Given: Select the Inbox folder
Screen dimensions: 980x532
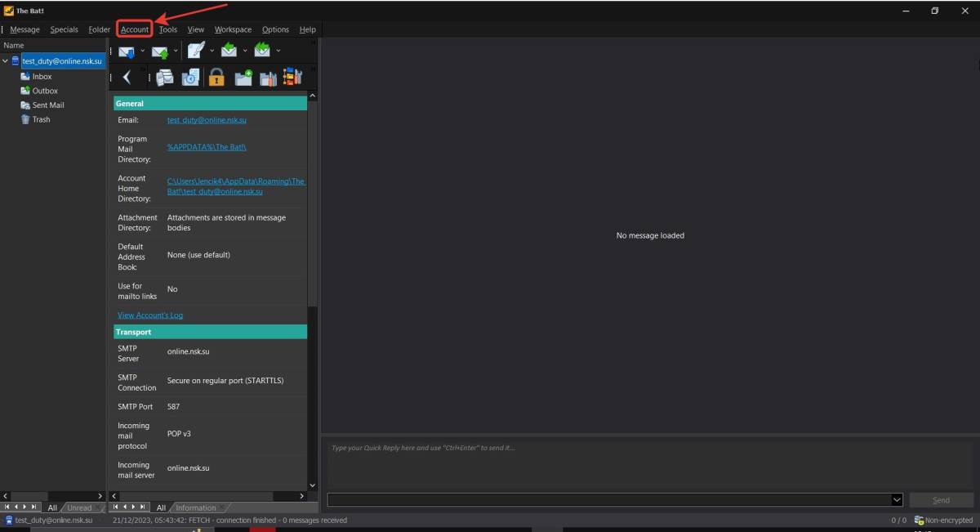Looking at the screenshot, I should 42,77.
